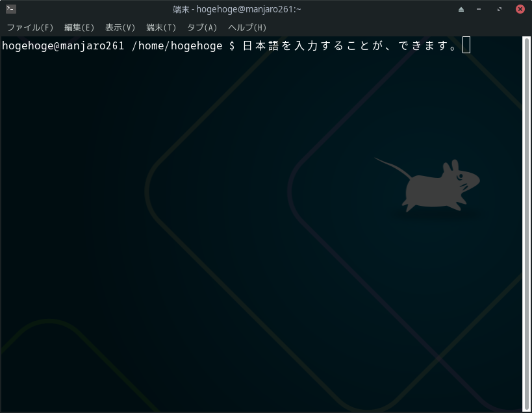Maximize the terminal window
Screen dimensions: 532x413
(x=499, y=9)
